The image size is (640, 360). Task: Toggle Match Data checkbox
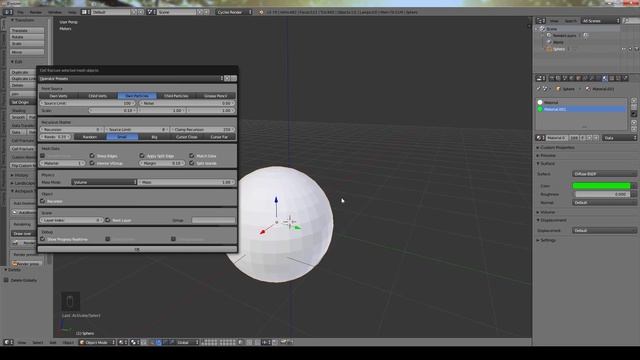point(192,156)
